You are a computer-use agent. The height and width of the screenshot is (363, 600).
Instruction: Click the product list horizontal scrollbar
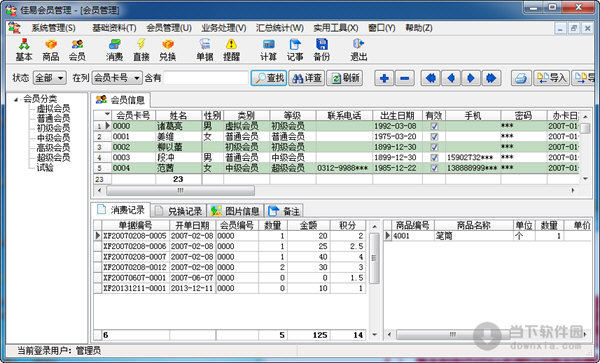coord(453,335)
